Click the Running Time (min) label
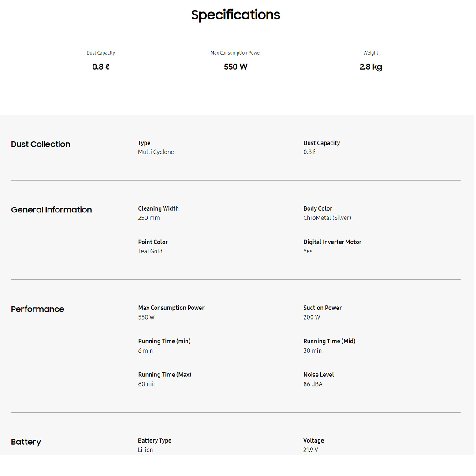 (x=164, y=342)
